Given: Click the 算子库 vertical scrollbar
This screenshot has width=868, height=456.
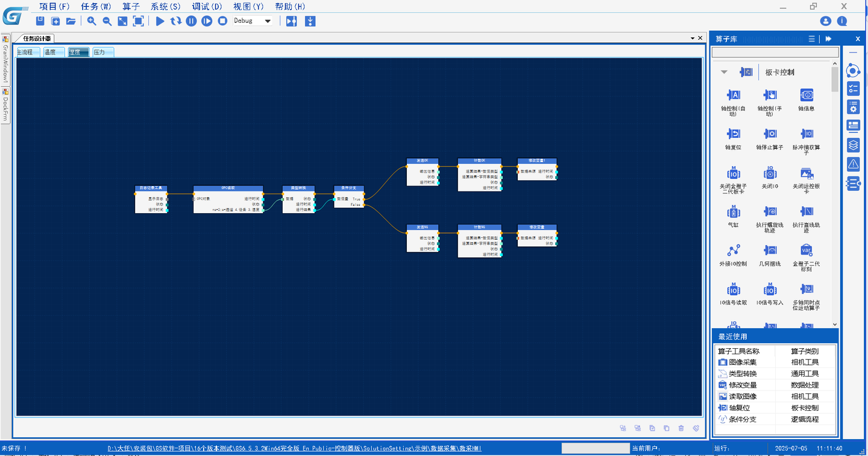Looking at the screenshot, I should coord(835,79).
